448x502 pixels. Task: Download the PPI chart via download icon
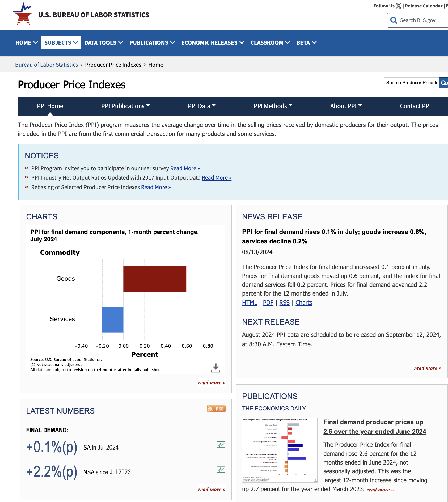(x=215, y=368)
